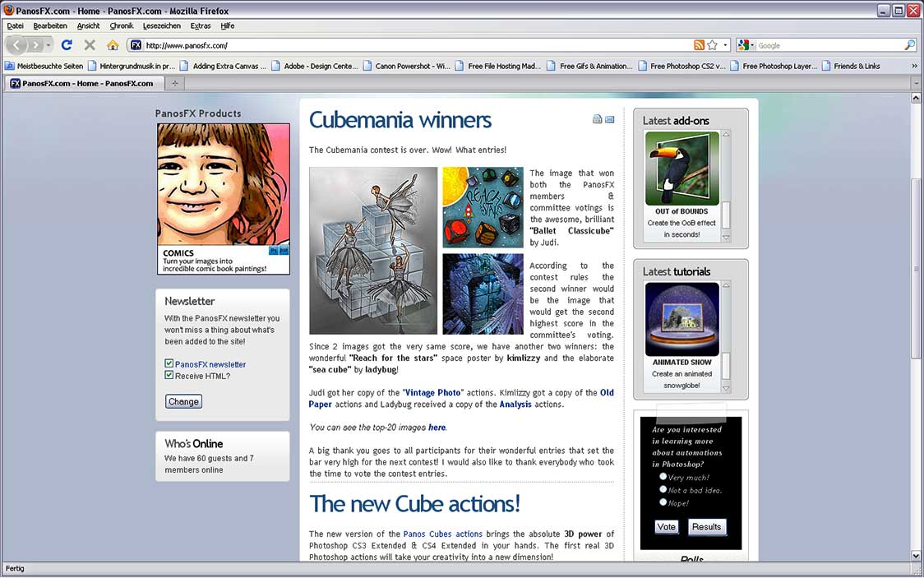
Task: Open the sea cube image
Action: coord(483,294)
